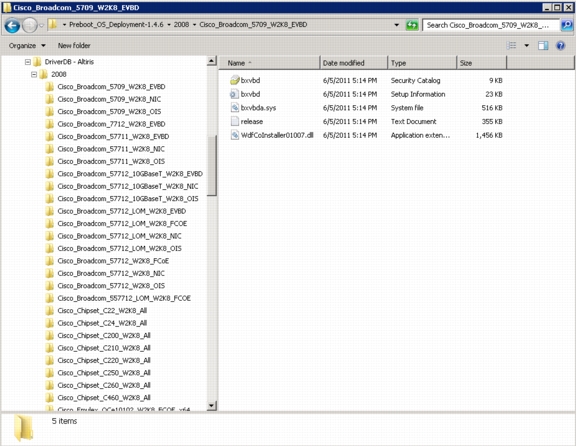Click the search magnifier icon
This screenshot has height=448, width=578.
click(x=567, y=25)
